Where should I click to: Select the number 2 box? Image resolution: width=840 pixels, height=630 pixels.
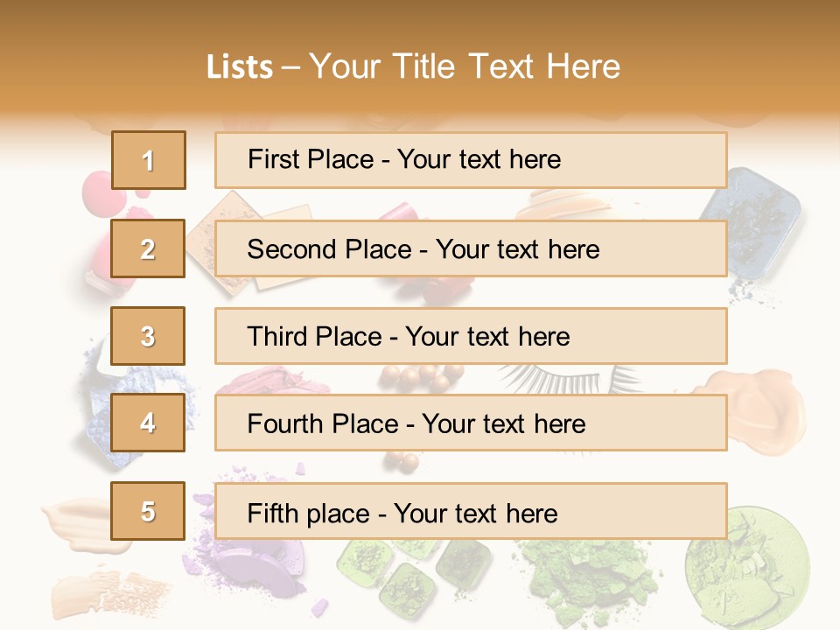148,248
